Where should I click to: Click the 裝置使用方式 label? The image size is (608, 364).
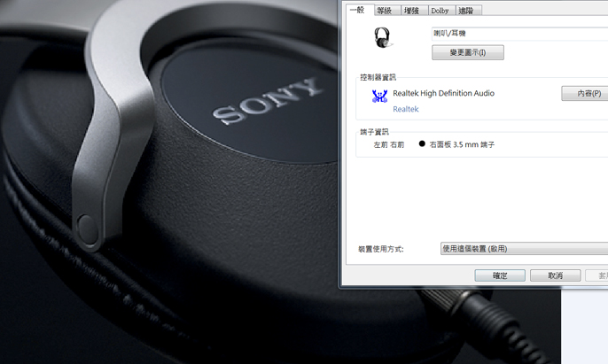tap(381, 249)
